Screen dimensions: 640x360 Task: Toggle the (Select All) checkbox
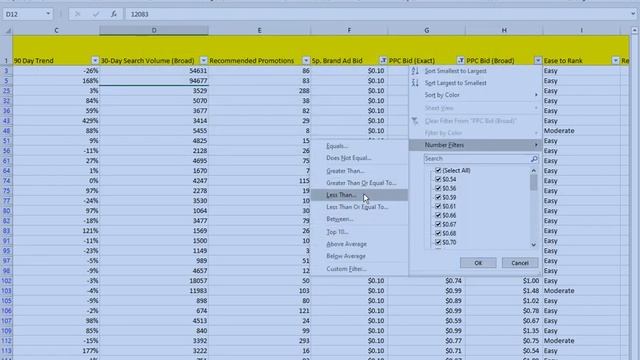[x=438, y=170]
